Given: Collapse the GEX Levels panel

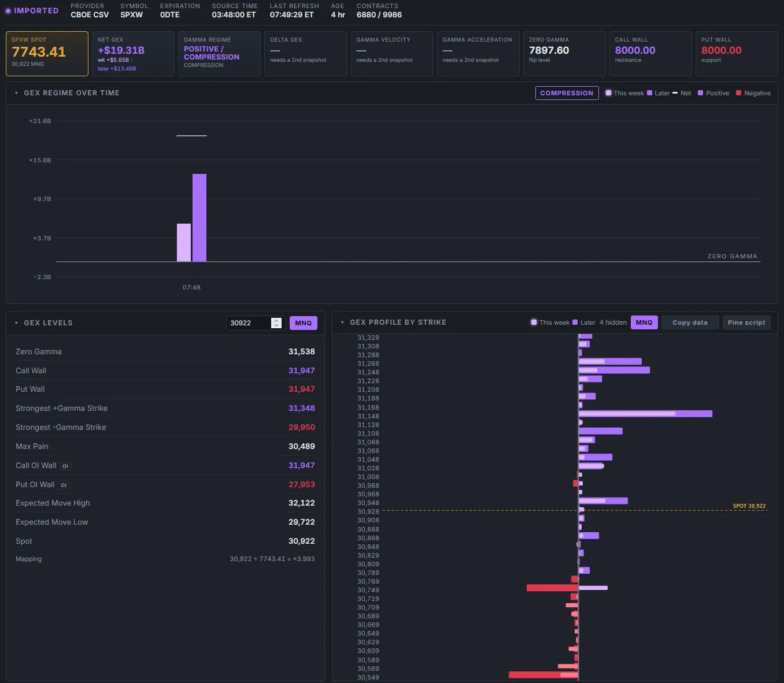Looking at the screenshot, I should [x=16, y=323].
